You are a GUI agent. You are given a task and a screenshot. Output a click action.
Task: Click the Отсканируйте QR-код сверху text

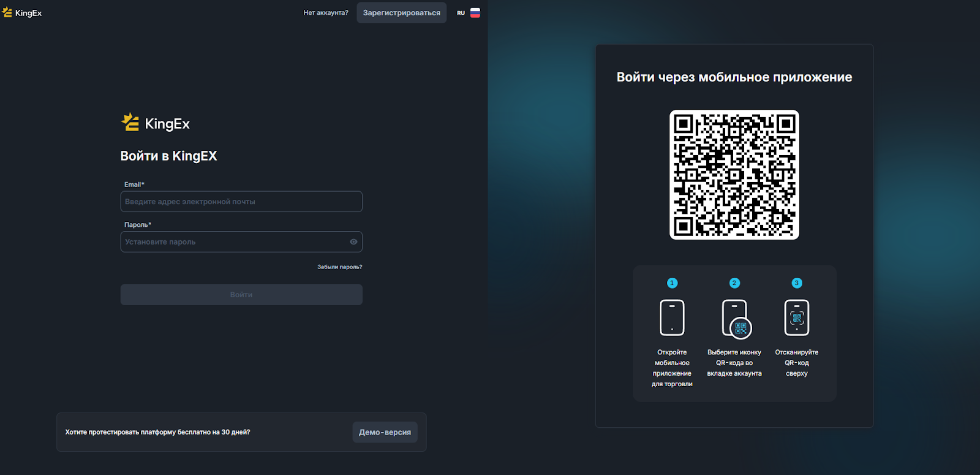tap(797, 363)
